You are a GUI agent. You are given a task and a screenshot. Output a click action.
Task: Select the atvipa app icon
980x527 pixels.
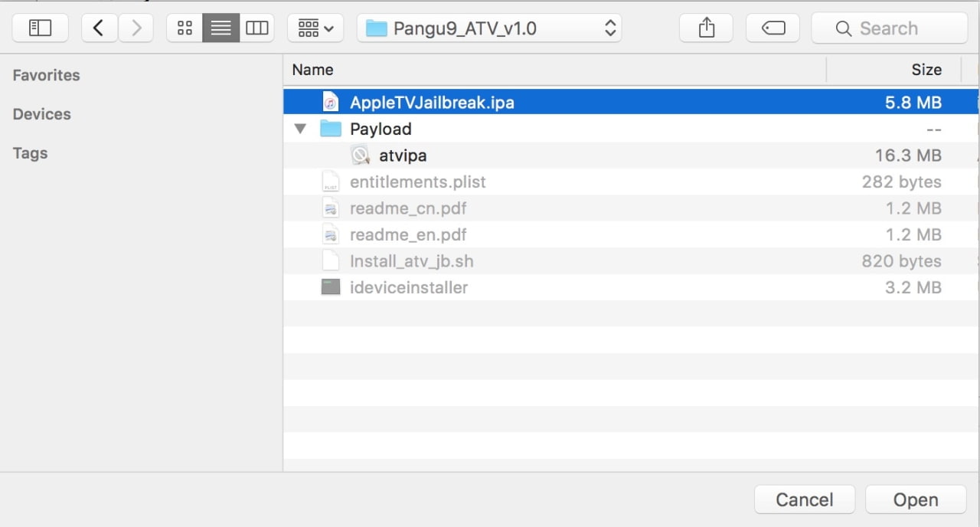pos(360,155)
